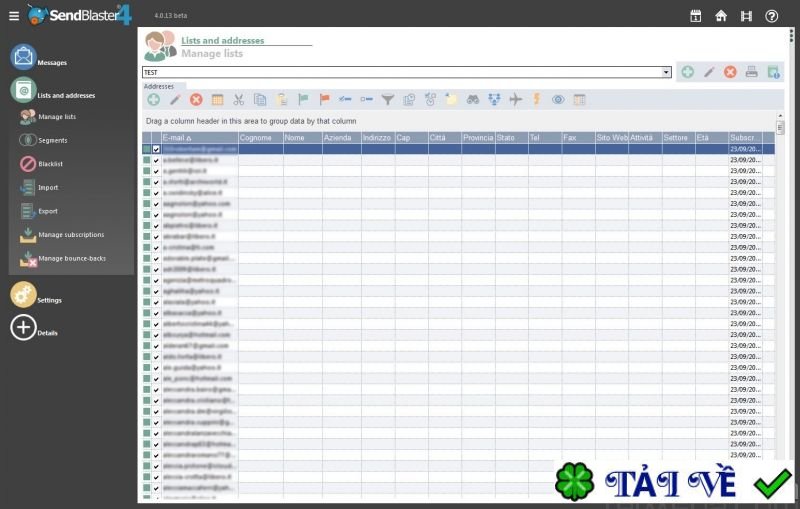Viewport: 800px width, 509px height.
Task: Open the Messages section
Action: (x=39, y=57)
